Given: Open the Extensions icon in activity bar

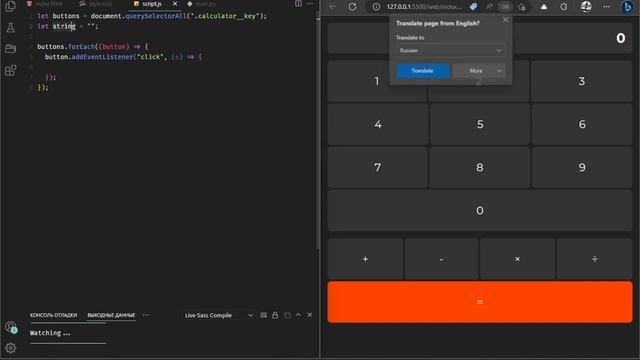Looking at the screenshot, I should click(x=10, y=70).
